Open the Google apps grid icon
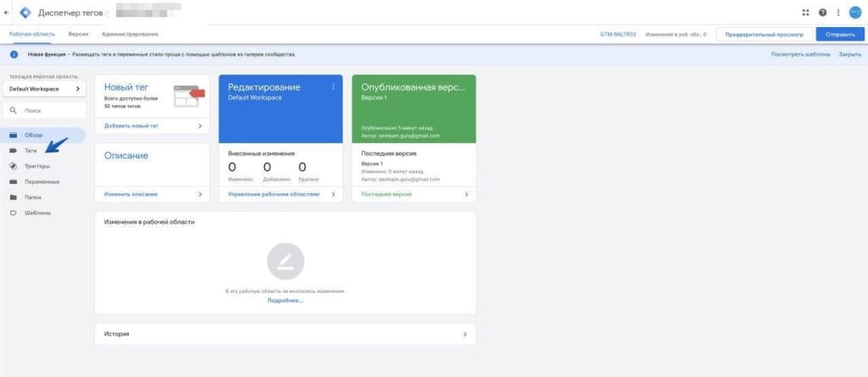The height and width of the screenshot is (377, 868). click(805, 13)
